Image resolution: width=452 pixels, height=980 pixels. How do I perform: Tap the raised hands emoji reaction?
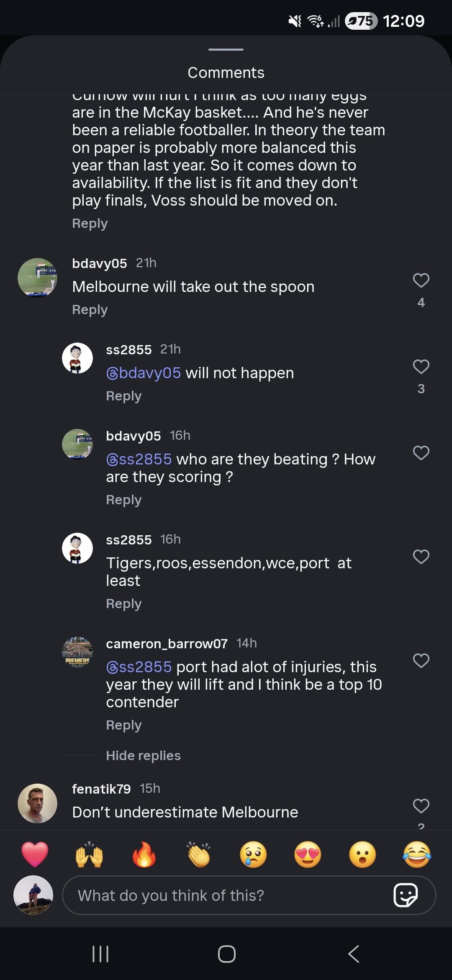point(89,854)
